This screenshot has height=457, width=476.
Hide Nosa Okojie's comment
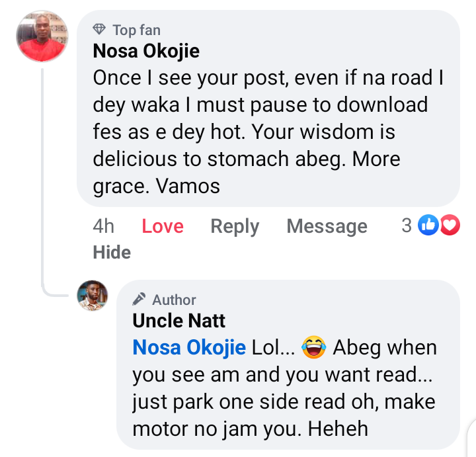pyautogui.click(x=112, y=252)
